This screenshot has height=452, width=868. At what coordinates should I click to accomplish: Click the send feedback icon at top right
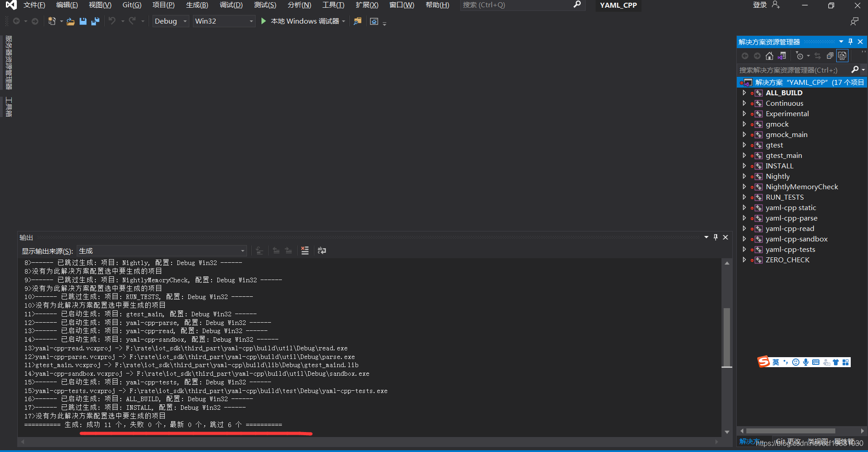(854, 21)
